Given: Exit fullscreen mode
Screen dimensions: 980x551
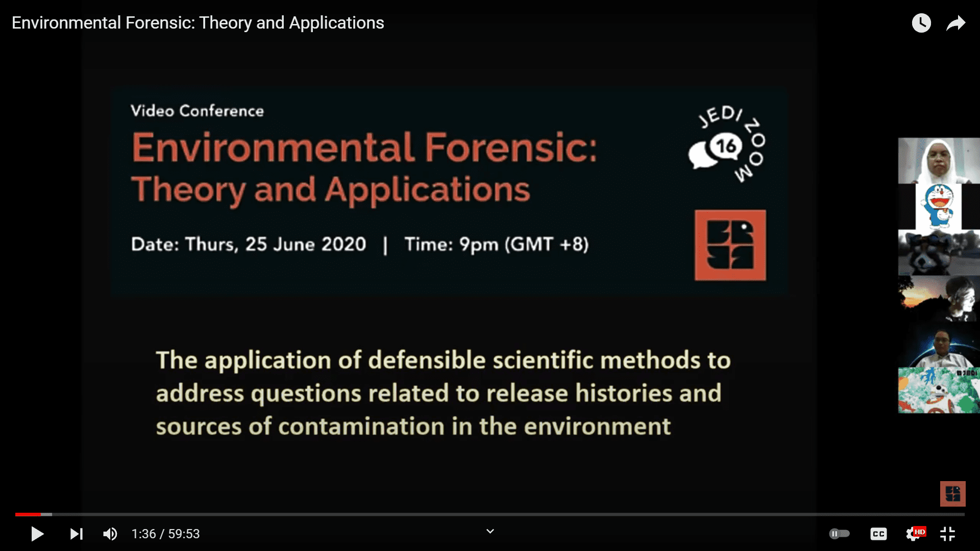Looking at the screenshot, I should tap(947, 534).
